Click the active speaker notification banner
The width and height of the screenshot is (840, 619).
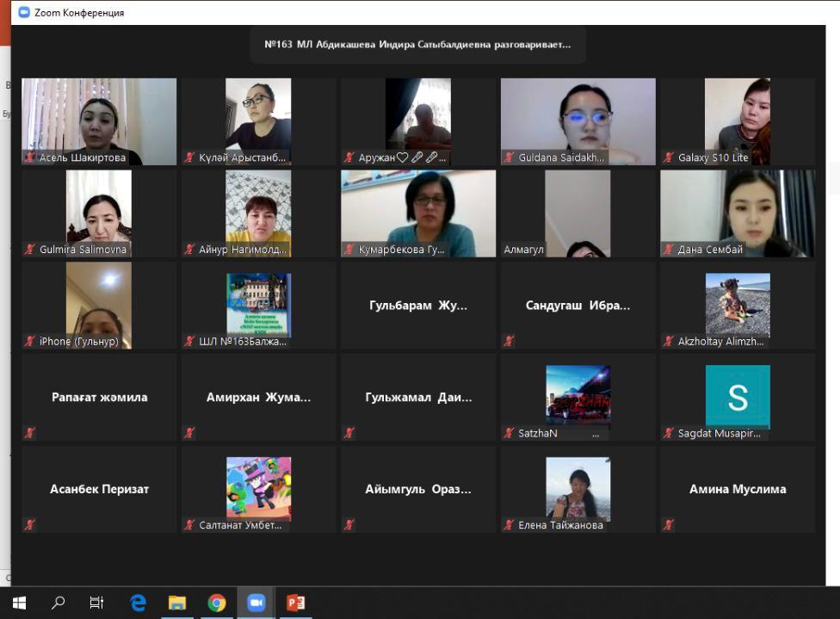click(418, 45)
